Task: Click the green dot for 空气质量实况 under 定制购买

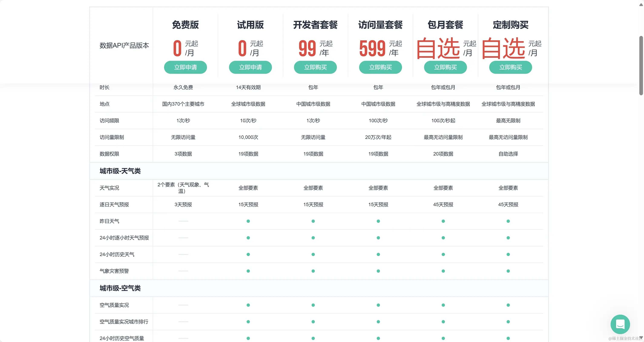Action: 508,305
